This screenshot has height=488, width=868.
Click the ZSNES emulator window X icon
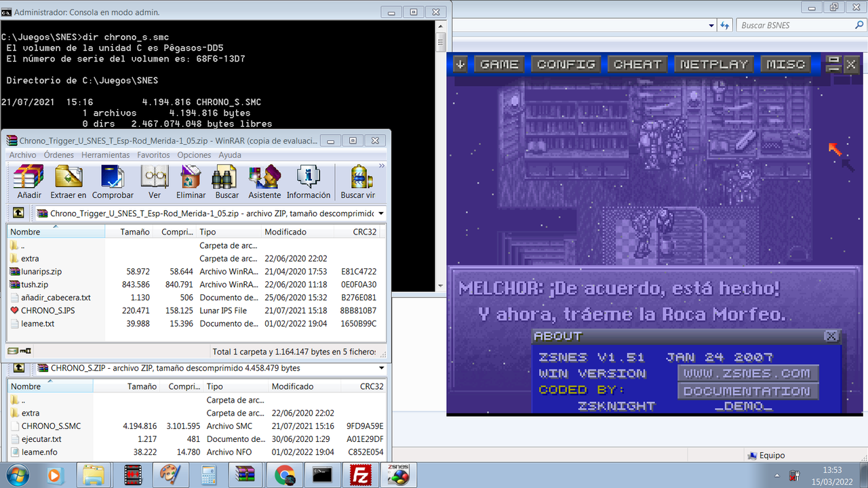tap(851, 64)
